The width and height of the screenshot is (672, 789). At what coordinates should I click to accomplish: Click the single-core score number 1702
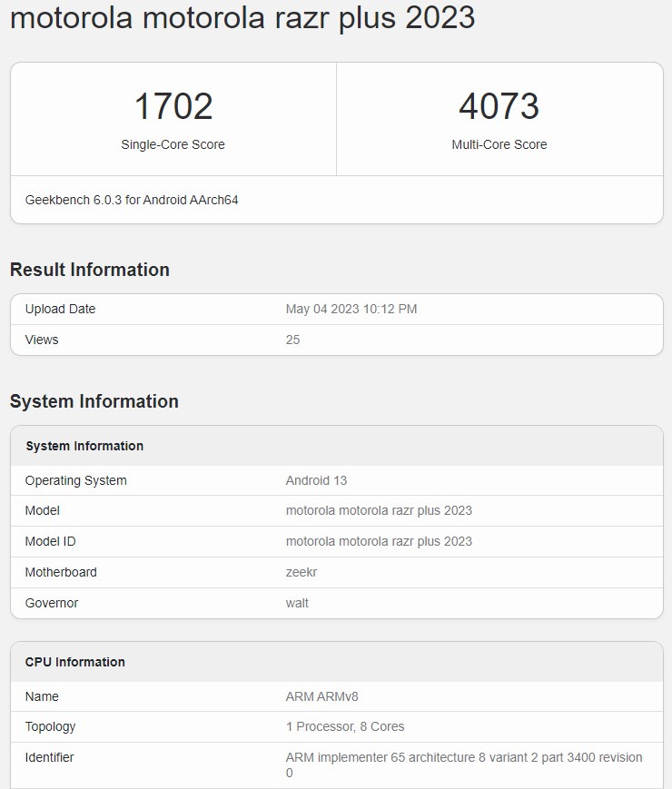173,106
